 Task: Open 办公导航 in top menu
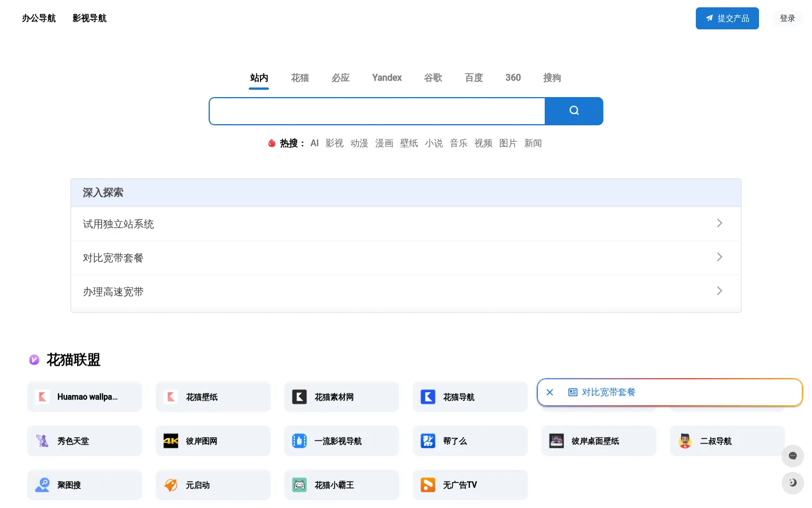(39, 18)
